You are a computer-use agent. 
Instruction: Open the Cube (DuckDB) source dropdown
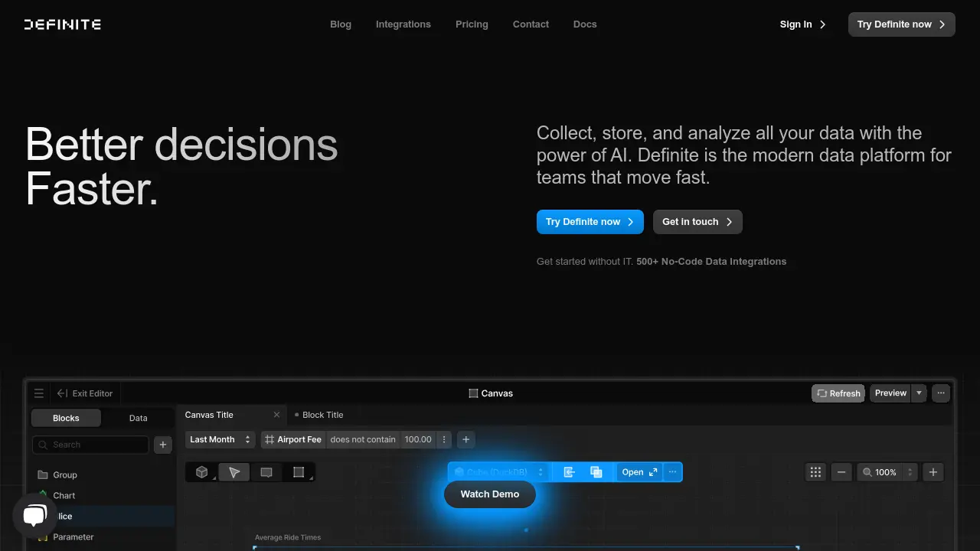500,472
